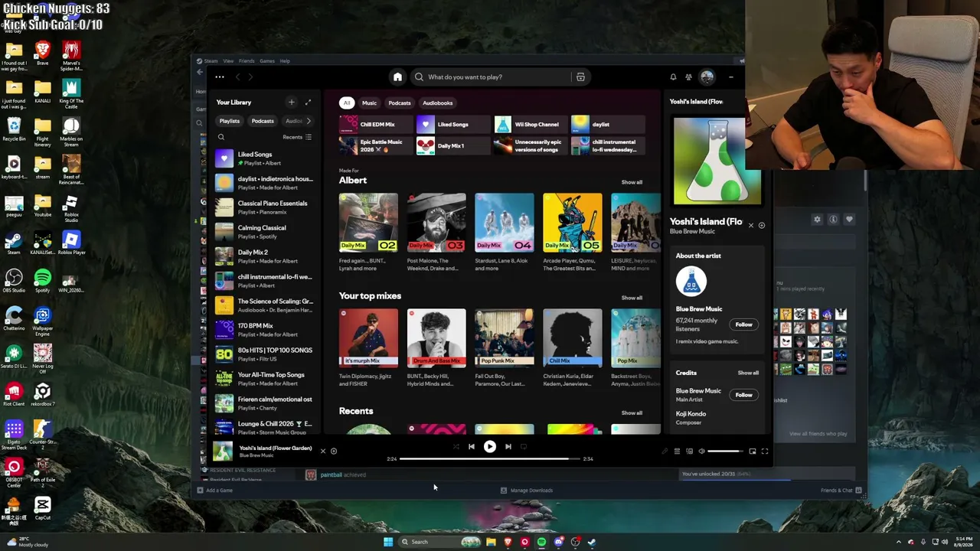
Task: Open Spotify's What's New bell icon
Action: point(673,77)
